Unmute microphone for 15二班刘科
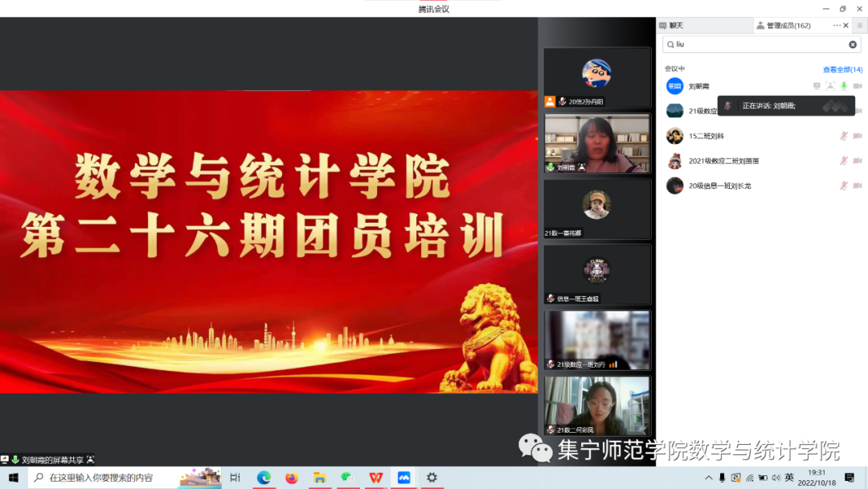The height and width of the screenshot is (489, 868). point(844,136)
